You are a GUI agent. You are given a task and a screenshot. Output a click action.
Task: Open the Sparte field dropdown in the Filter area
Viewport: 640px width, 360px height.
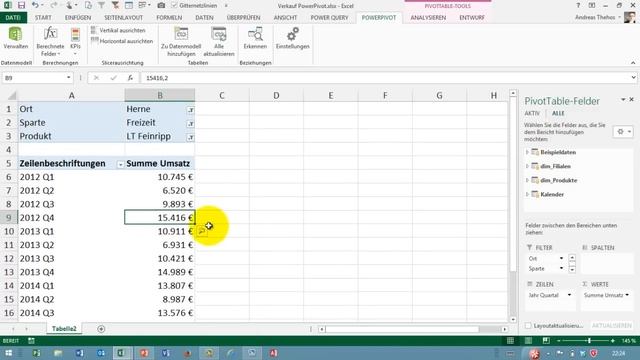click(561, 269)
